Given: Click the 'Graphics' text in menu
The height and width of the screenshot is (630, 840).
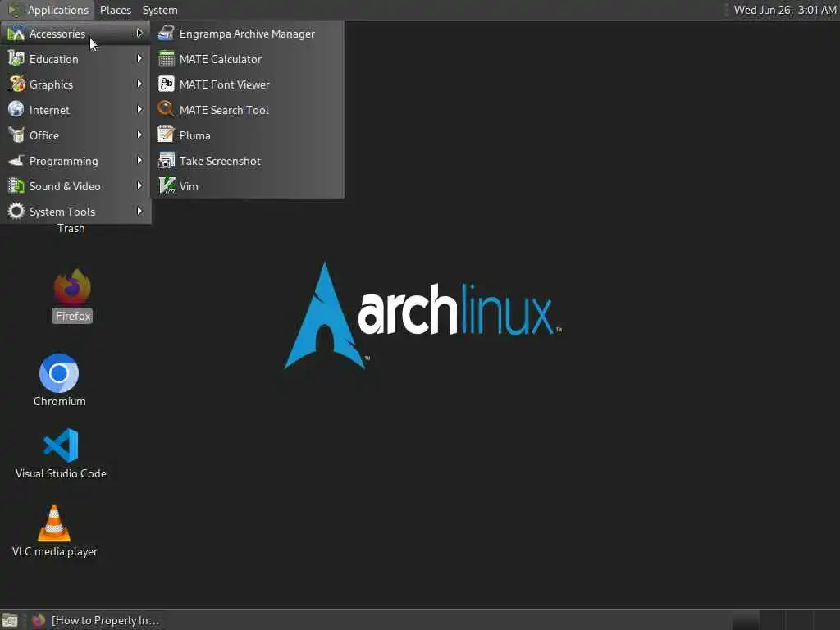Looking at the screenshot, I should click(51, 84).
